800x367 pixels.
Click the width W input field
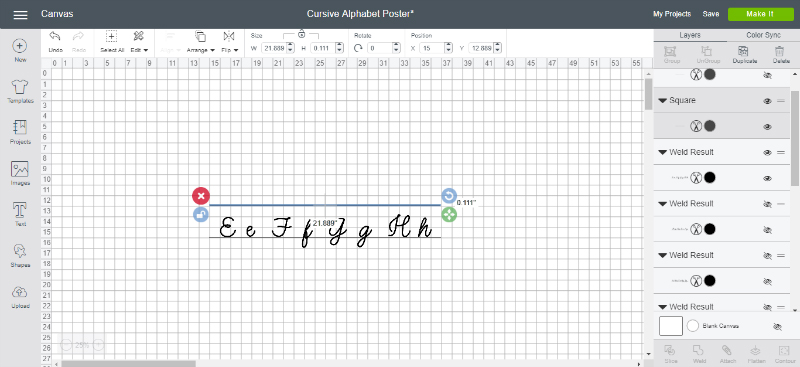274,48
